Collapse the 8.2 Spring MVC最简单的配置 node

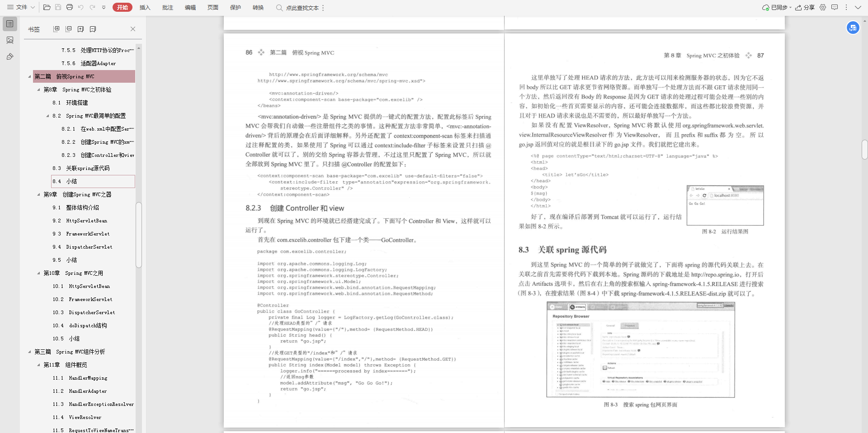pos(47,116)
